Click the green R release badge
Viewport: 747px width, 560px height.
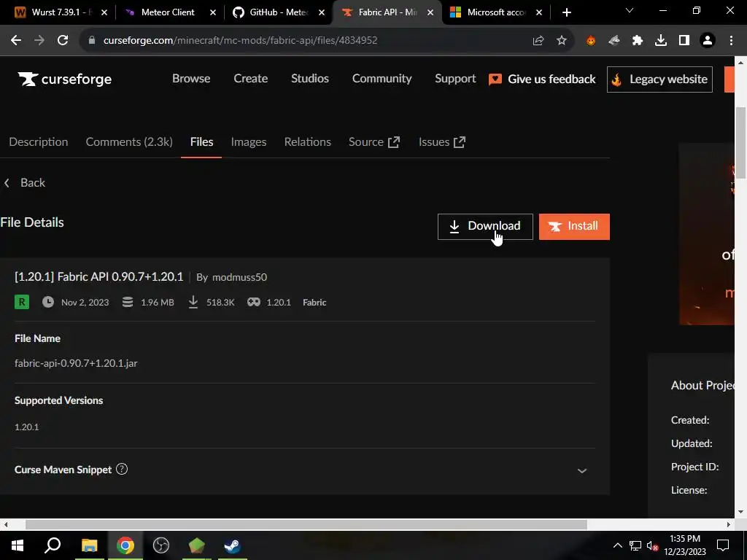click(x=22, y=302)
